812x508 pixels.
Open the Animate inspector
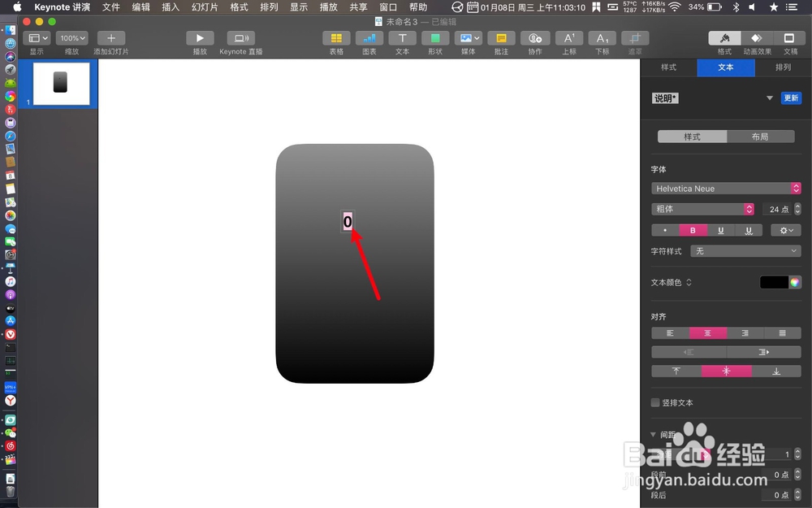point(757,38)
